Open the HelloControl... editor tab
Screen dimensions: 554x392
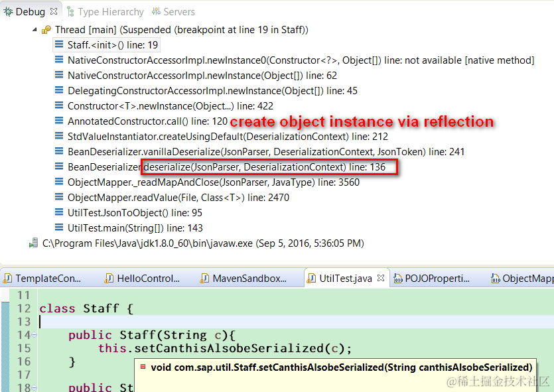tap(143, 279)
